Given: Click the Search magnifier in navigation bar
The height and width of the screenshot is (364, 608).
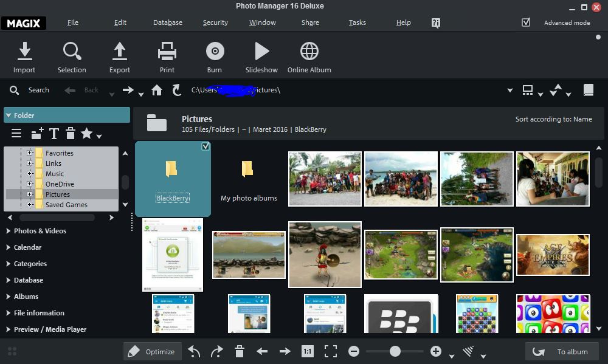Looking at the screenshot, I should (15, 91).
